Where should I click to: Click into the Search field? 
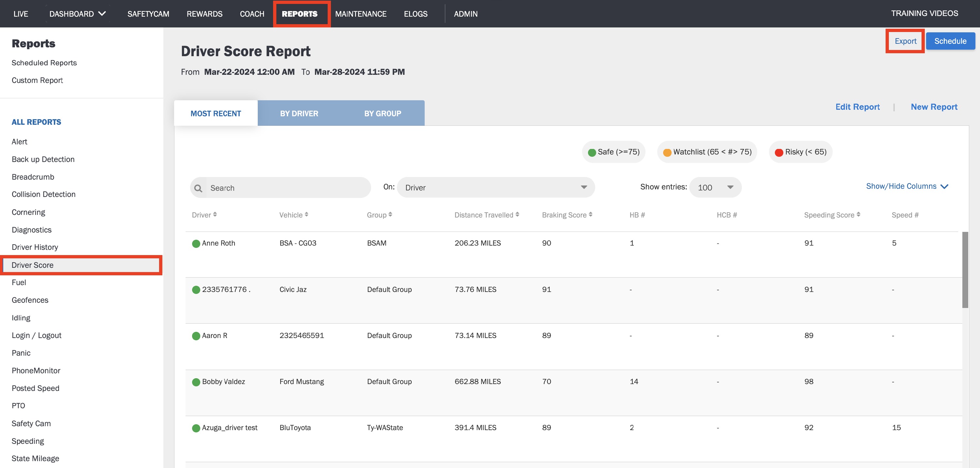pyautogui.click(x=280, y=187)
